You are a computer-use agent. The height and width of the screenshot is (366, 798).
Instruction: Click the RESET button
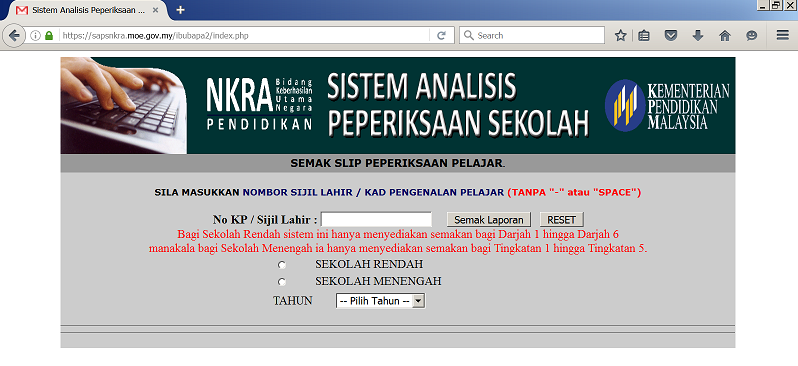(x=561, y=220)
